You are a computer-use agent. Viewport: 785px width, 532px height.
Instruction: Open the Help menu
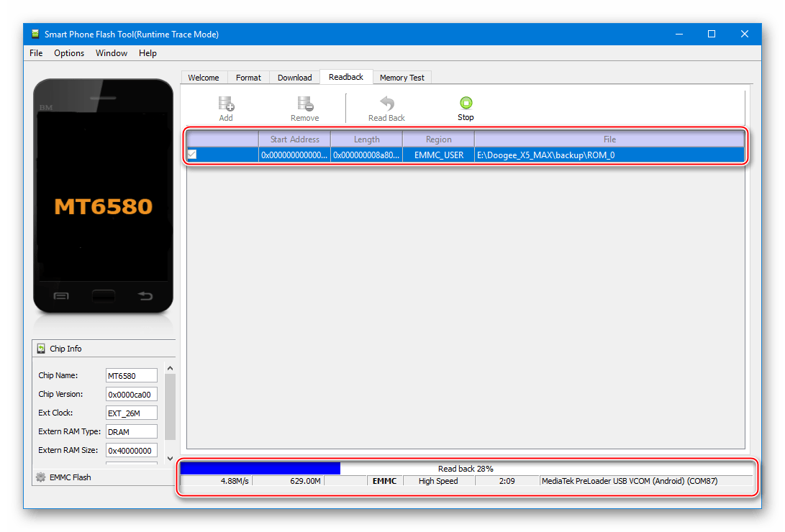148,53
